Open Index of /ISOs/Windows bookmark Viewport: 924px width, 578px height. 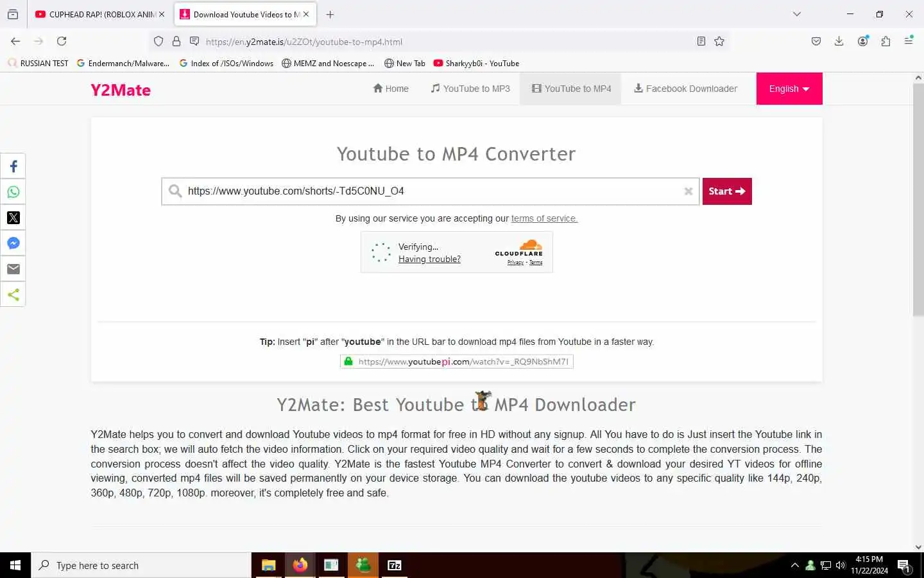pos(226,63)
